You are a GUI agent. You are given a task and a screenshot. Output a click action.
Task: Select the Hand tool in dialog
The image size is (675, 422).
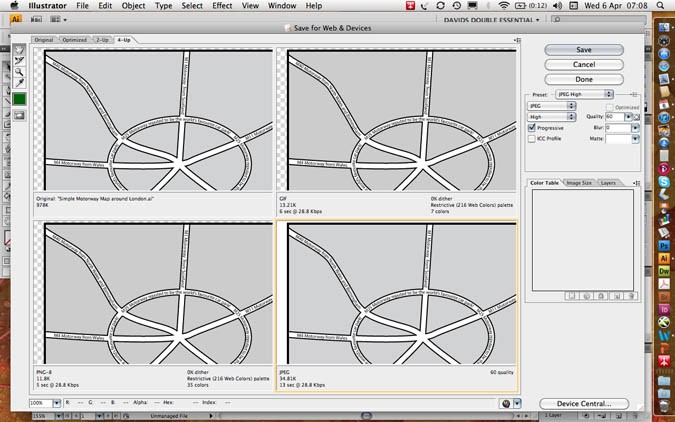[19, 49]
